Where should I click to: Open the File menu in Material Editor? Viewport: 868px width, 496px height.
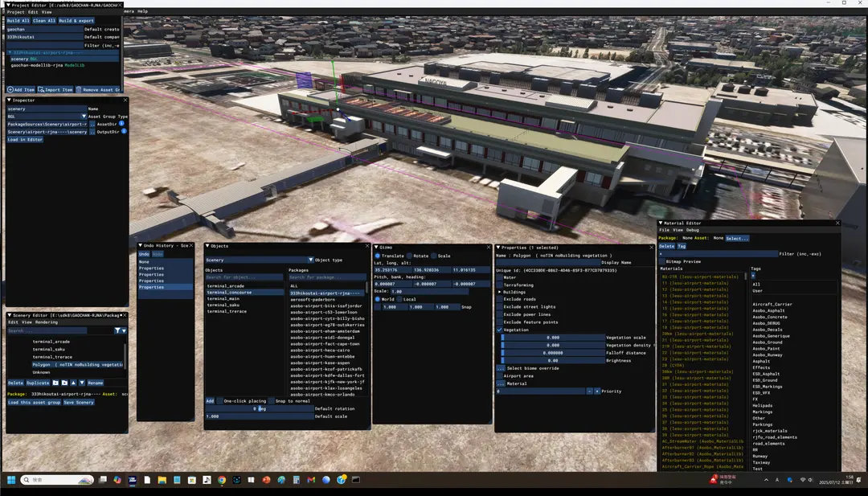point(664,230)
